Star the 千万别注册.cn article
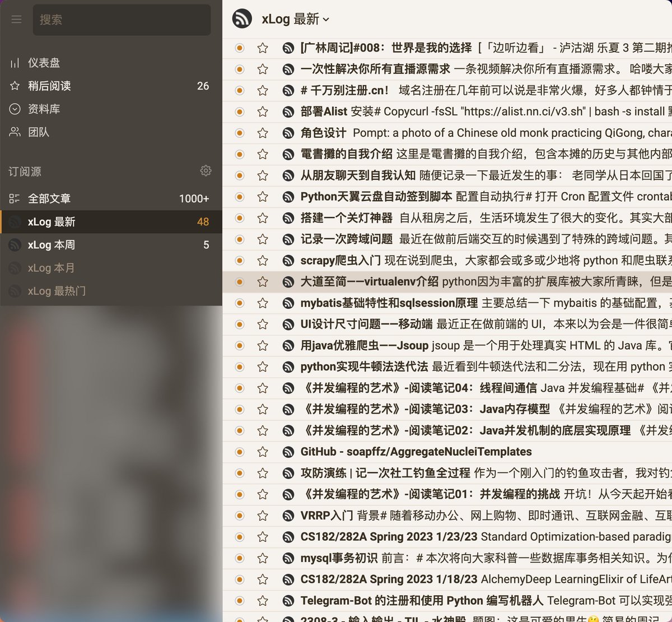 [x=263, y=91]
